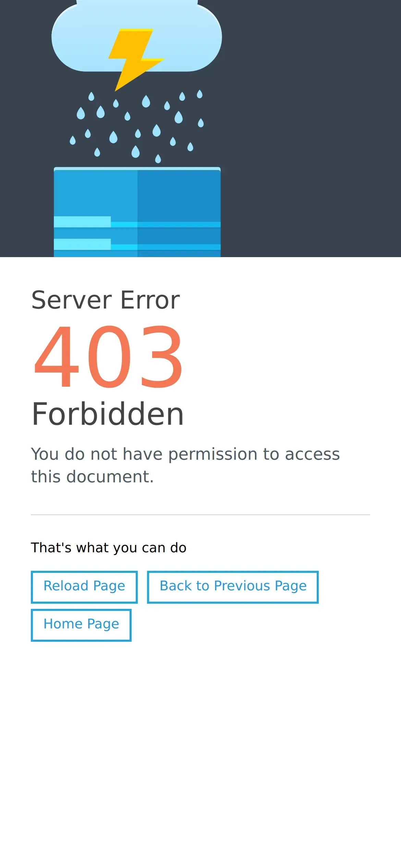Viewport: 401px width, 868px height.
Task: Click the Forbidden heading text
Action: click(x=108, y=414)
